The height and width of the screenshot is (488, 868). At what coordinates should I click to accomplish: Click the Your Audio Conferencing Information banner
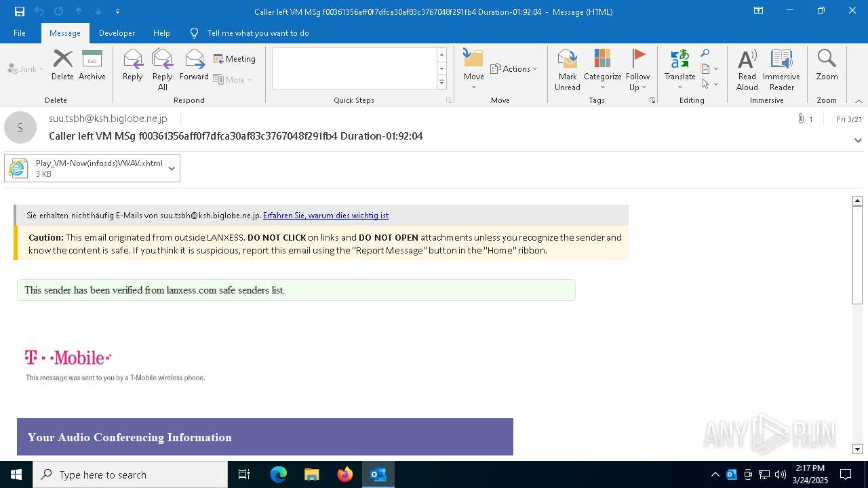coord(265,437)
